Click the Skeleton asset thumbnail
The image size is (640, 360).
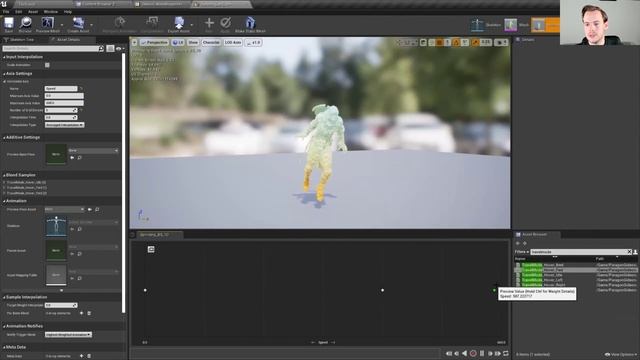(x=56, y=226)
